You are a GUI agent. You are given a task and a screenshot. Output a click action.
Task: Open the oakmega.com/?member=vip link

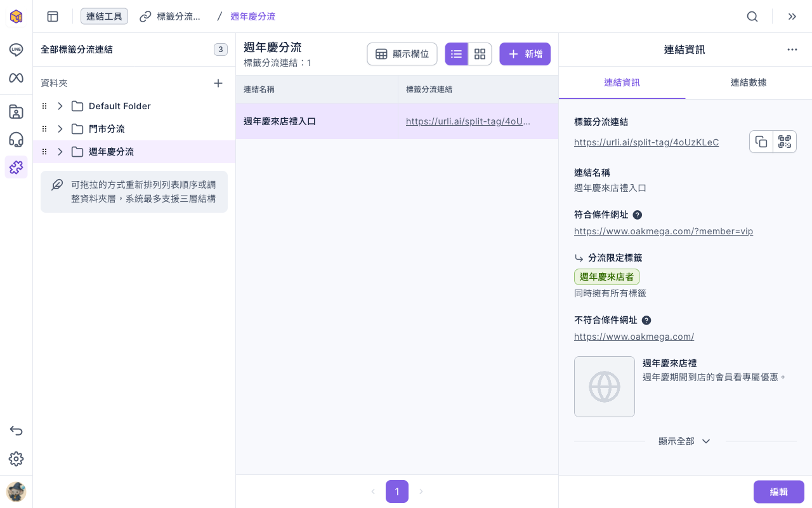coord(664,231)
